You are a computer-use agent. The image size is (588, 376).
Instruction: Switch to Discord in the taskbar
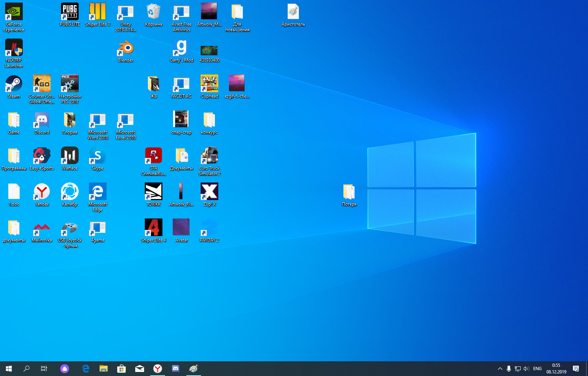coord(176,368)
